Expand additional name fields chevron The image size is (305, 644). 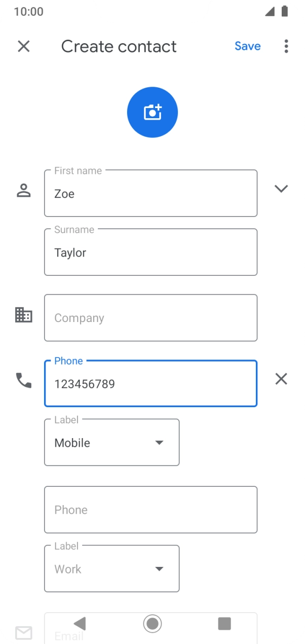281,189
